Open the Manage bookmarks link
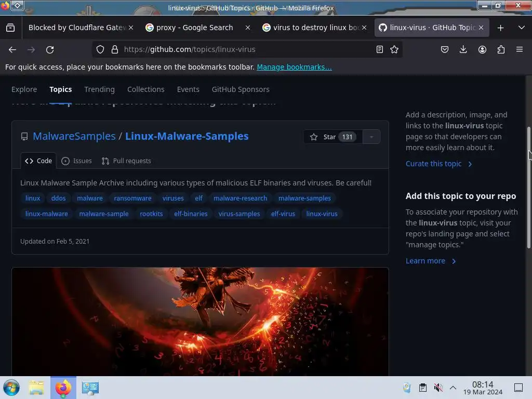The height and width of the screenshot is (399, 532). tap(294, 67)
